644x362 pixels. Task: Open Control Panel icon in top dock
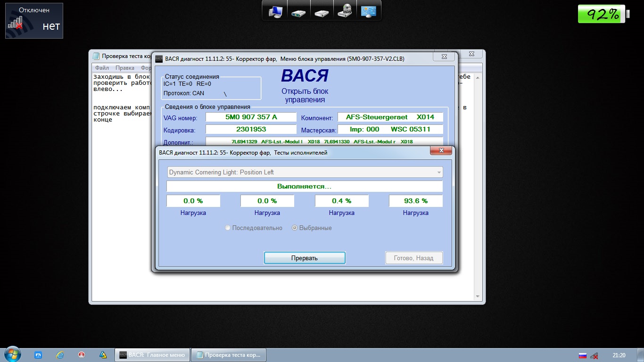pyautogui.click(x=368, y=11)
